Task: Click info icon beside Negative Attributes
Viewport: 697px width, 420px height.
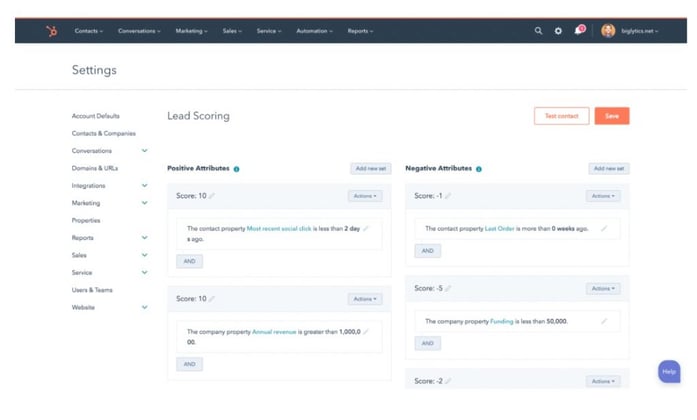Action: coord(479,169)
